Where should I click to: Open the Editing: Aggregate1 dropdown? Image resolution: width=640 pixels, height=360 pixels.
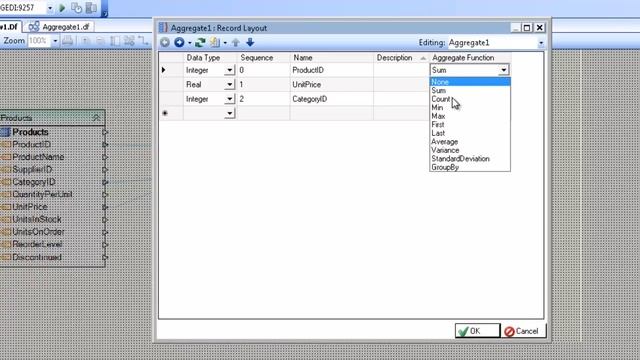point(541,43)
